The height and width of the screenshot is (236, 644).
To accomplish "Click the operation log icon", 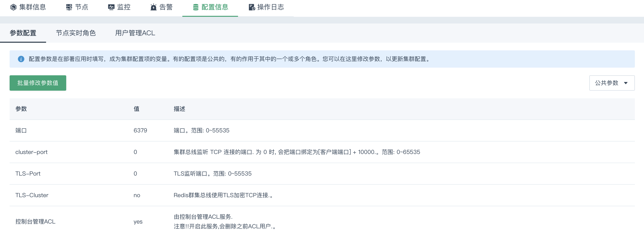I will coord(252,7).
